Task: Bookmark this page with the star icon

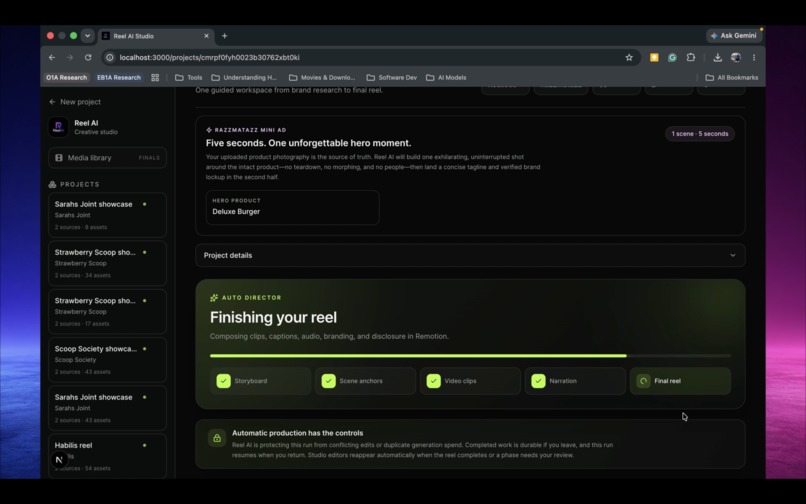Action: (629, 58)
